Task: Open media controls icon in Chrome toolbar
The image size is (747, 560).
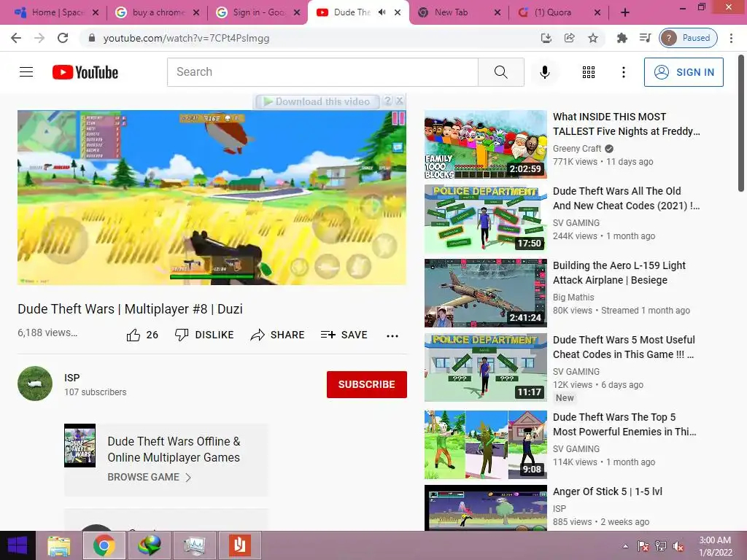Action: [x=645, y=38]
